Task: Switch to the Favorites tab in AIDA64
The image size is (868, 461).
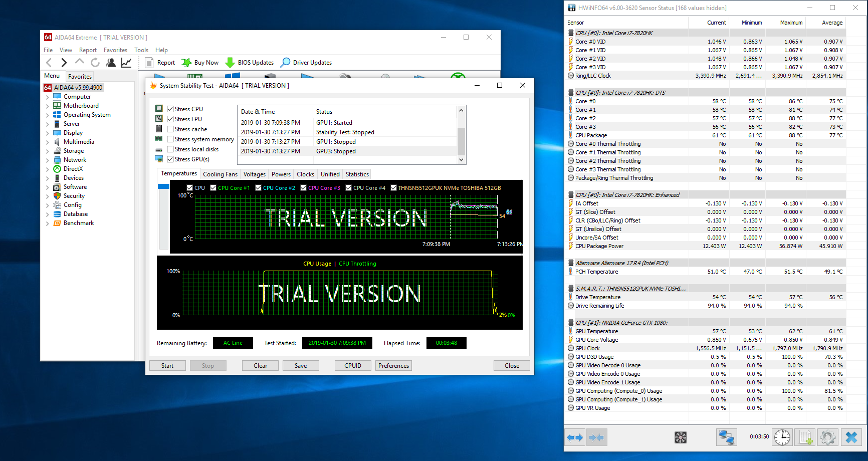Action: [80, 77]
